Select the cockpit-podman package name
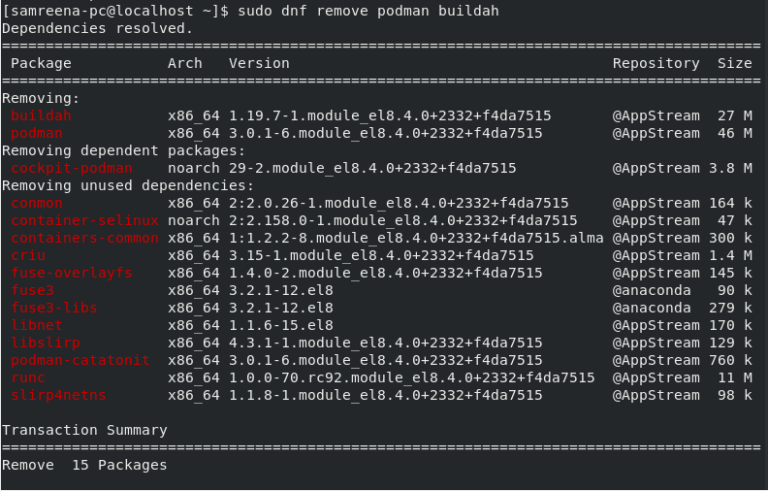 tap(71, 168)
